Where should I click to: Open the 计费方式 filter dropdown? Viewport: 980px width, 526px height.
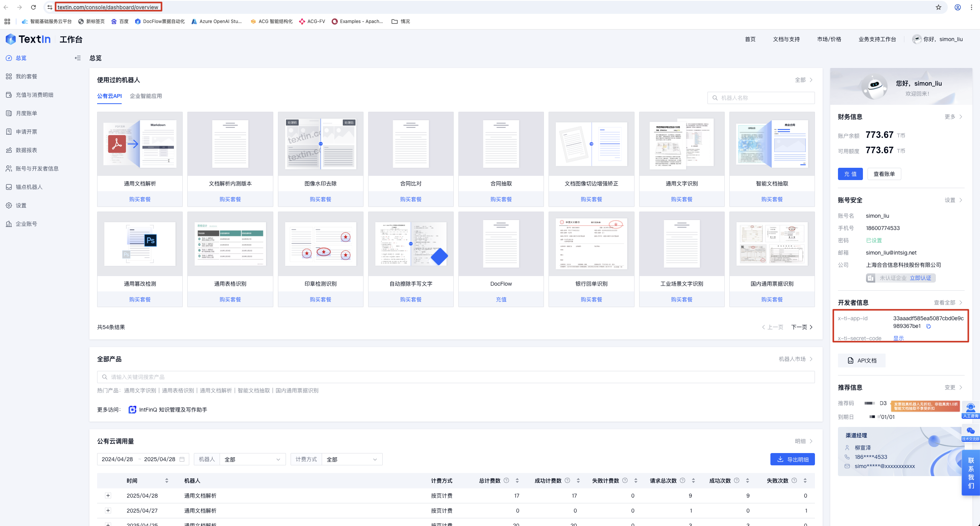point(351,459)
